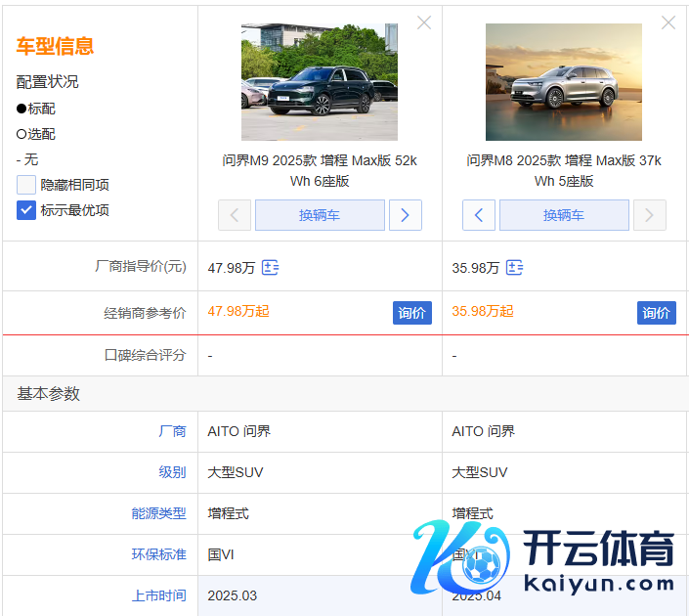Open the 问界M8 2025款 增程 Max版 title link
689x616 pixels.
pyautogui.click(x=564, y=170)
